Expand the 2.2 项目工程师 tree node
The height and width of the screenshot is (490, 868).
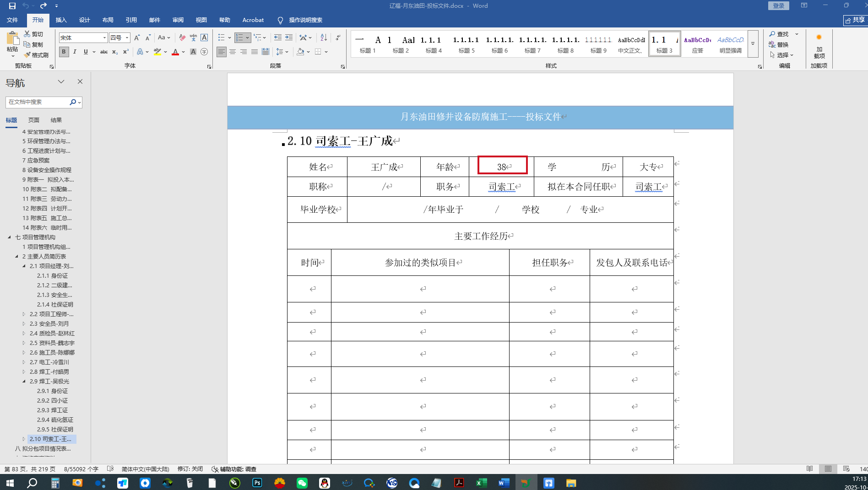[x=24, y=314]
